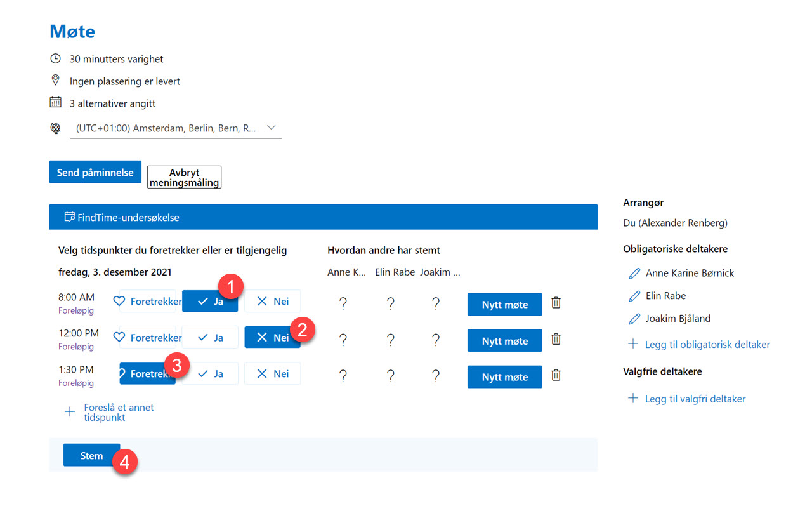Click the calendar icon beside 3 alternativer angitt
The width and height of the screenshot is (812, 525).
pyautogui.click(x=55, y=103)
